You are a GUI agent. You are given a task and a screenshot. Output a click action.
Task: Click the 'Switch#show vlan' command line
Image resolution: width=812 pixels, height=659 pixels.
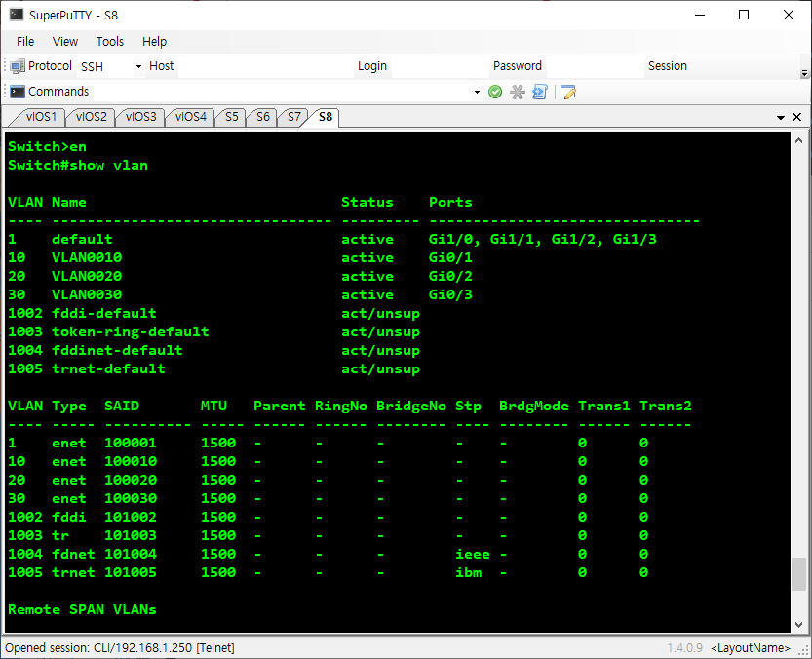click(78, 166)
